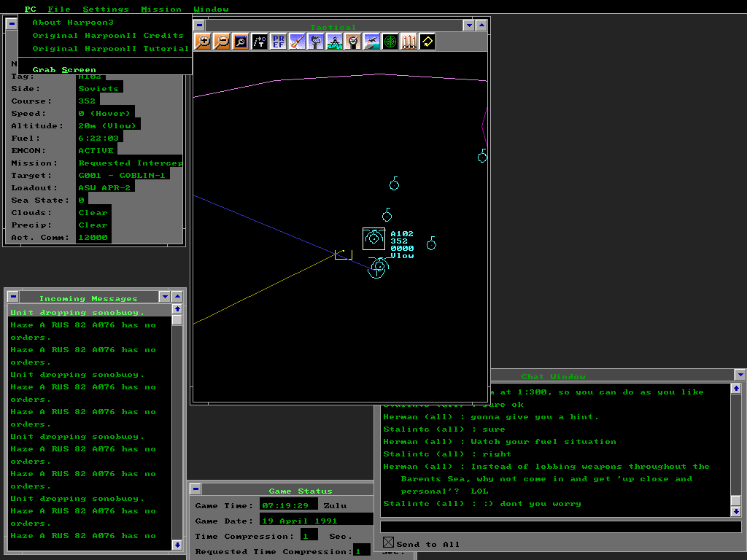The image size is (747, 560).
Task: Click the Game Status system menu box
Action: [196, 489]
